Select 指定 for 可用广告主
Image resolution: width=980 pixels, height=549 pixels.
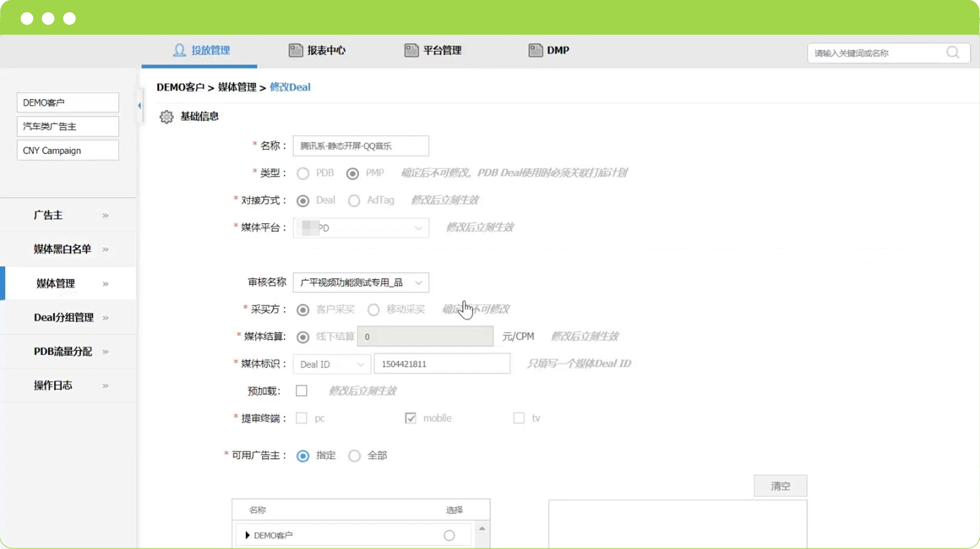(x=303, y=456)
